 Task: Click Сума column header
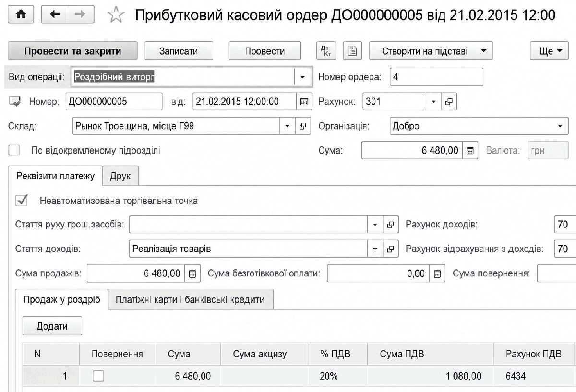188,354
